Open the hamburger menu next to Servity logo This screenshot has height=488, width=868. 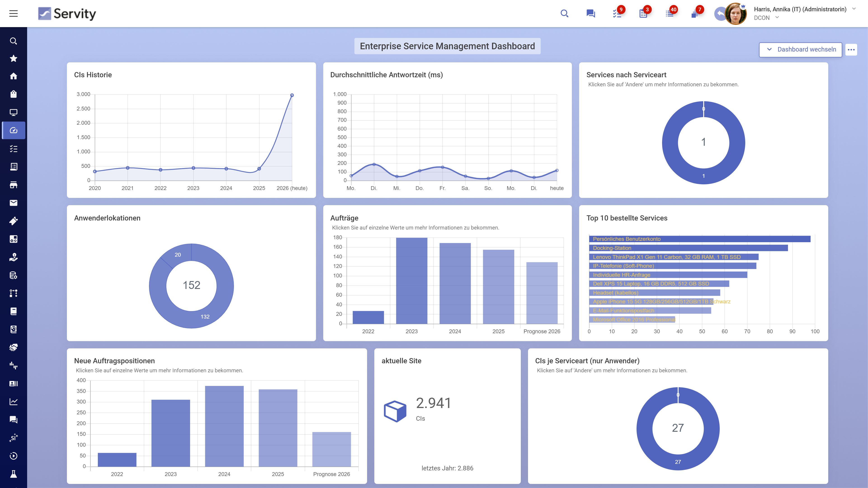14,14
